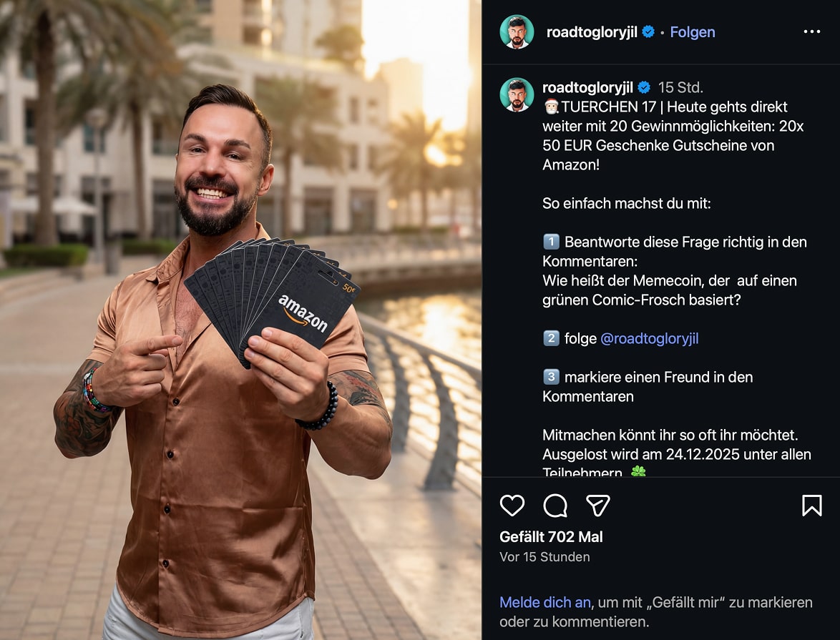Screen dimensions: 840x640
Task: Click the Santa emoji before TUERCHEN 17
Action: click(x=551, y=107)
